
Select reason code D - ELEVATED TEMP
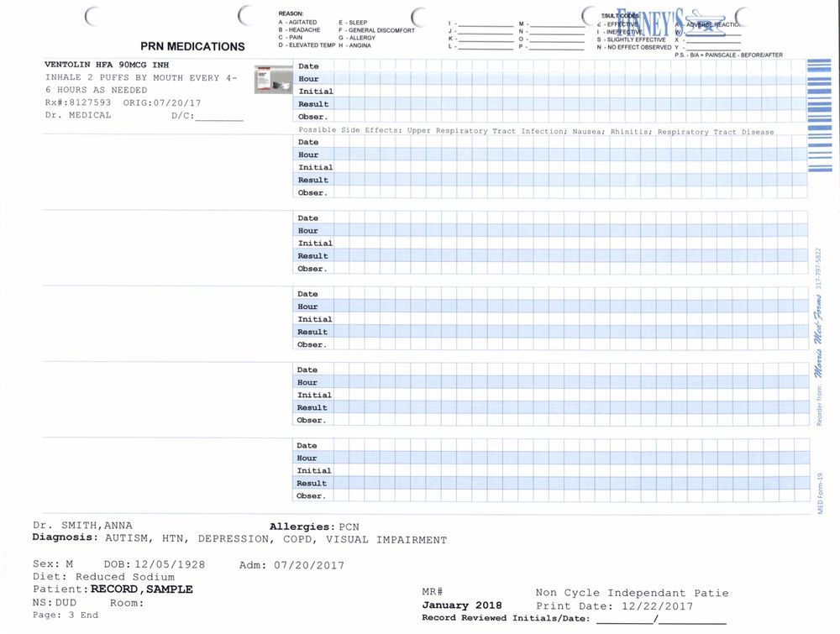pos(307,45)
